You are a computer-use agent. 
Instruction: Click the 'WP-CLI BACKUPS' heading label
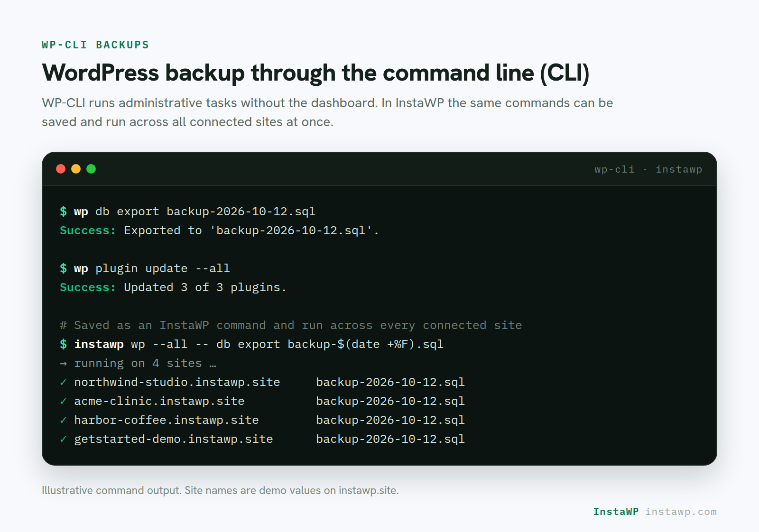click(95, 45)
